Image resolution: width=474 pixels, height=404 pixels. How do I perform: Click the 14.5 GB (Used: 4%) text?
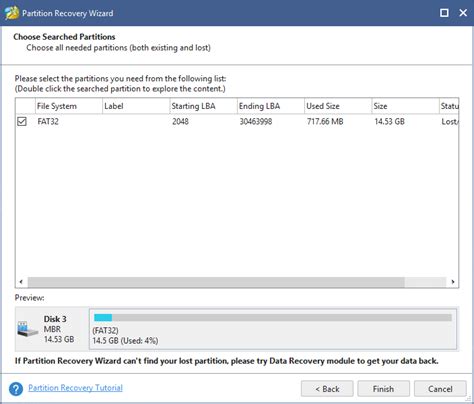(x=125, y=341)
